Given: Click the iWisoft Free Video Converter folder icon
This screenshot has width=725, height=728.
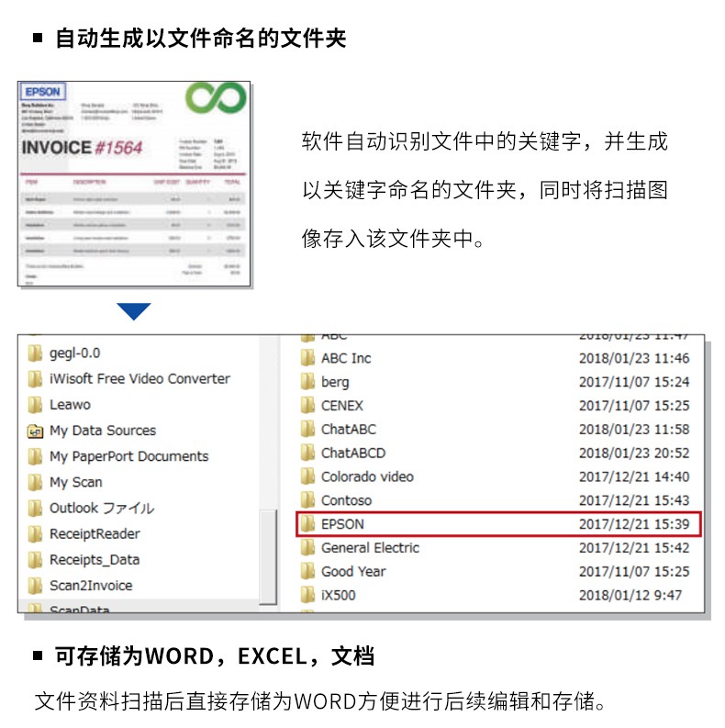Looking at the screenshot, I should (35, 379).
